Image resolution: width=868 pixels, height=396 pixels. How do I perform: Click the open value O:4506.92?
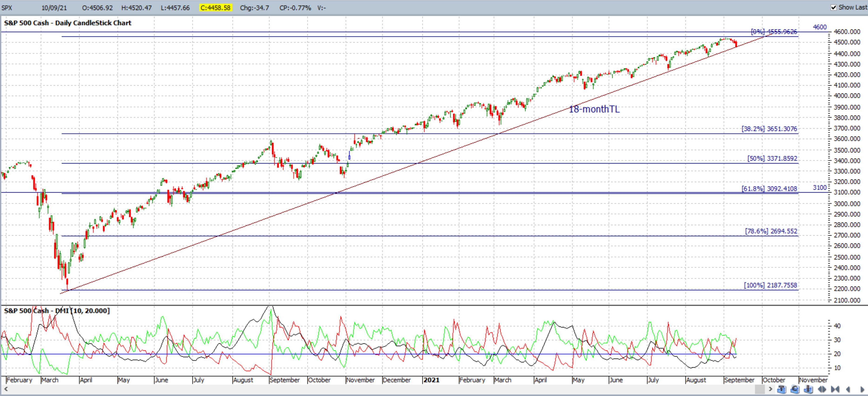pyautogui.click(x=97, y=8)
